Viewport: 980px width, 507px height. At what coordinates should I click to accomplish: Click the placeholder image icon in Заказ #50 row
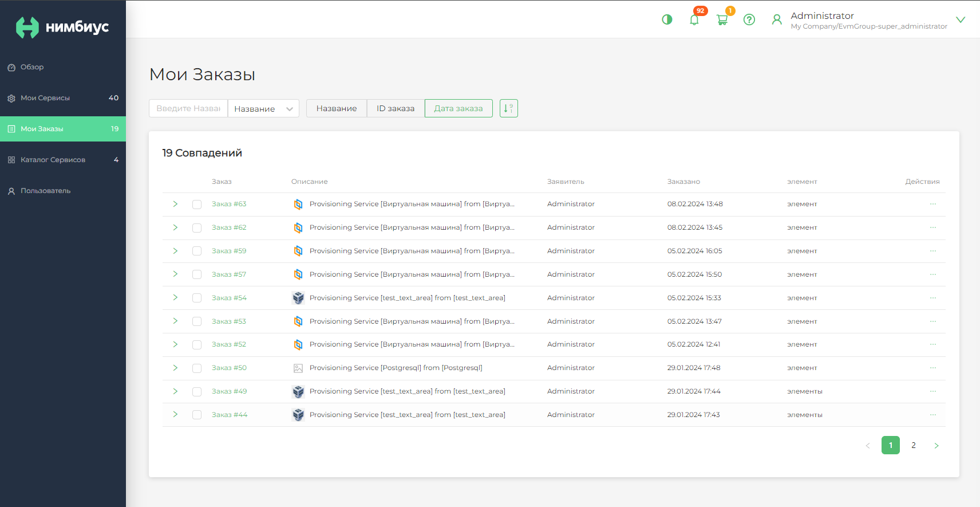click(298, 368)
